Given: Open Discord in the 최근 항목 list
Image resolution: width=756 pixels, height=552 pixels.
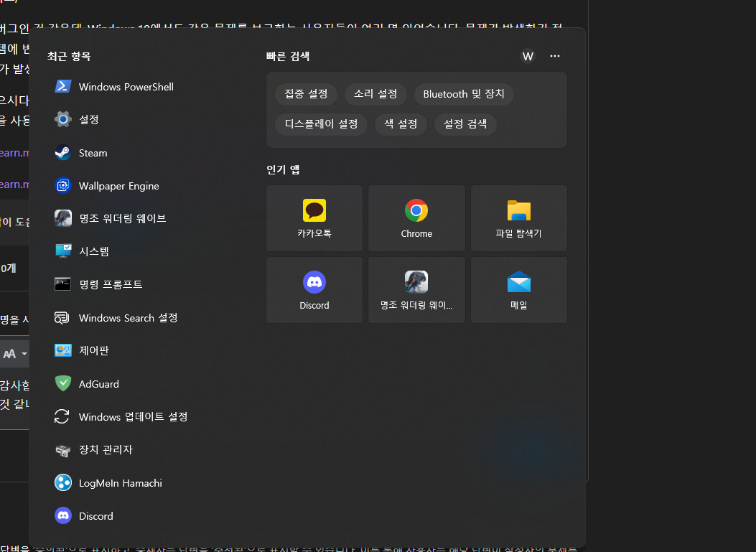Looking at the screenshot, I should (84, 516).
